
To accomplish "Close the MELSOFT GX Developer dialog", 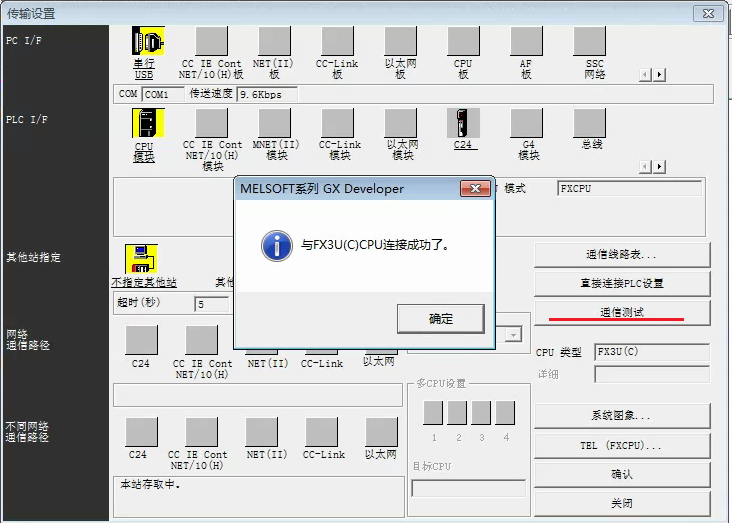I will point(475,189).
